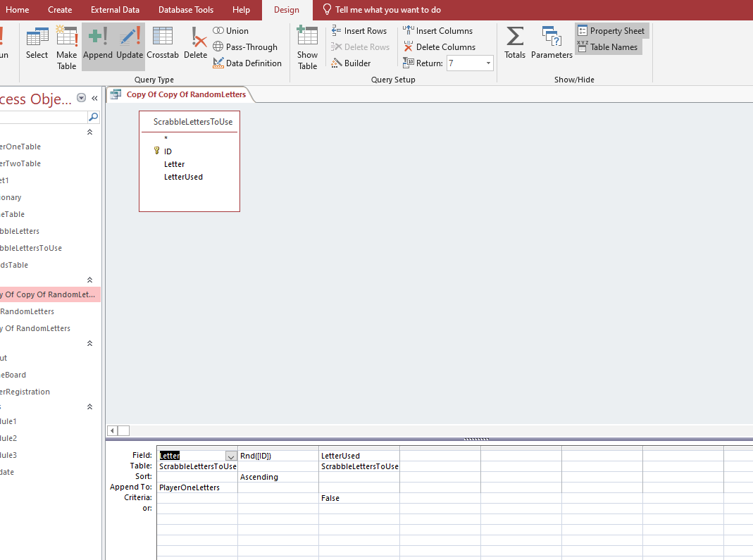Click the pane splitter grip handle

point(476,439)
